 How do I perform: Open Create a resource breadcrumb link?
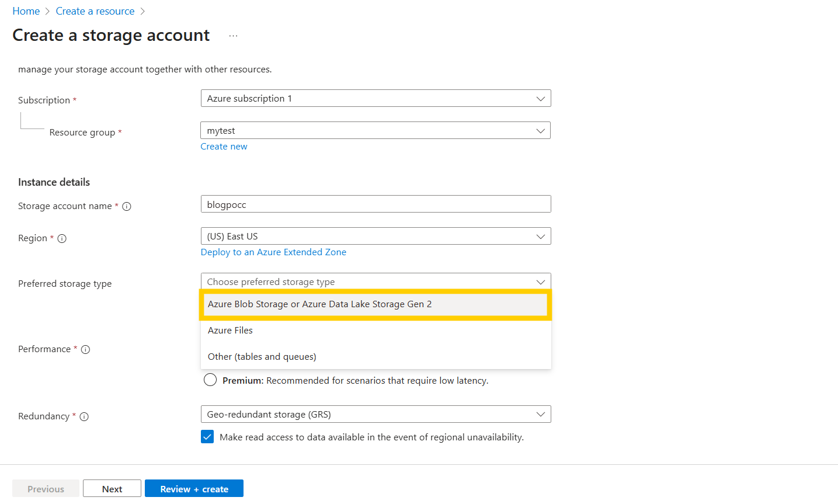pyautogui.click(x=95, y=11)
